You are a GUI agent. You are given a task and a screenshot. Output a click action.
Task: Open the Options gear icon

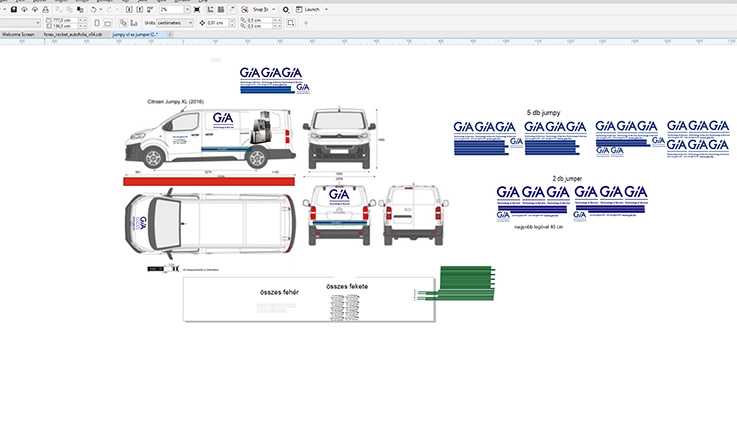click(286, 9)
